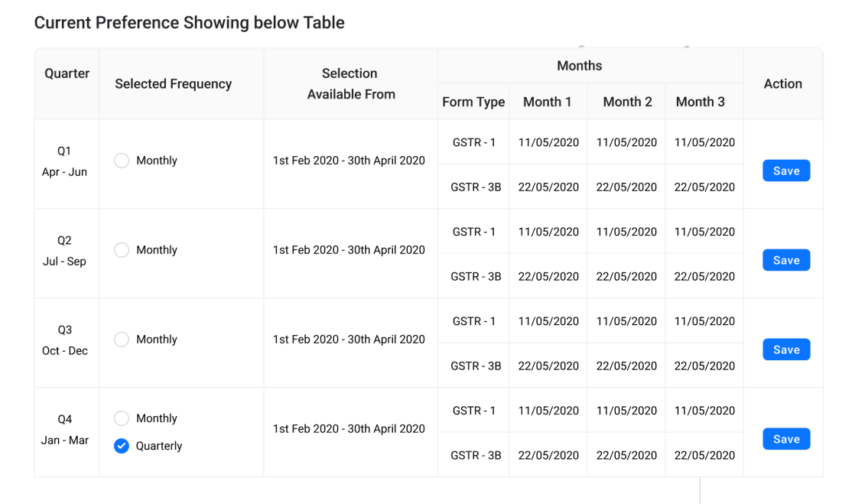865x504 pixels.
Task: Click GSTR - 3B form type in Q4
Action: coord(476,455)
